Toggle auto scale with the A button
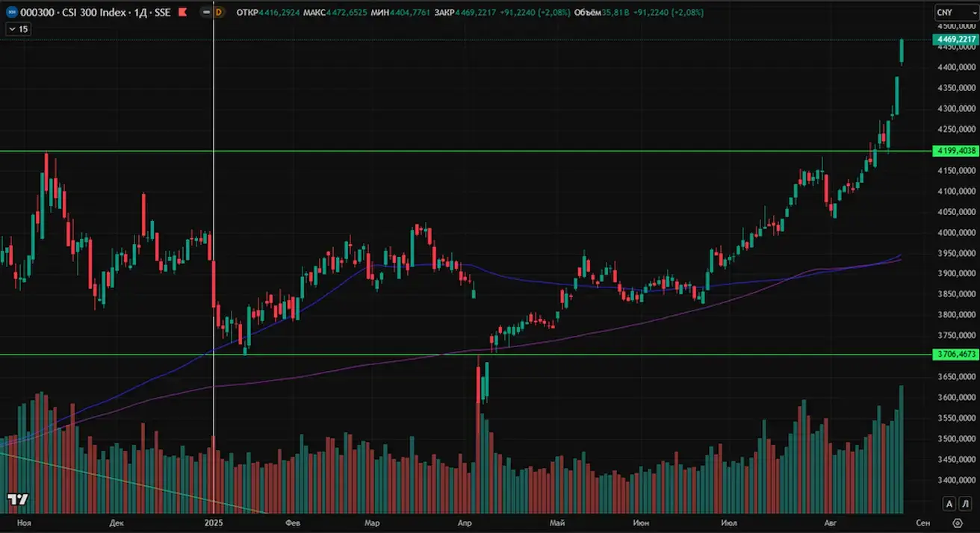Image resolution: width=980 pixels, height=533 pixels. click(949, 504)
